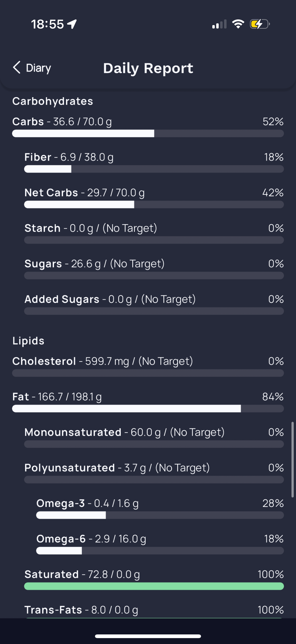The image size is (296, 644).
Task: Select the Net Carbs progress bar
Action: pos(154,205)
